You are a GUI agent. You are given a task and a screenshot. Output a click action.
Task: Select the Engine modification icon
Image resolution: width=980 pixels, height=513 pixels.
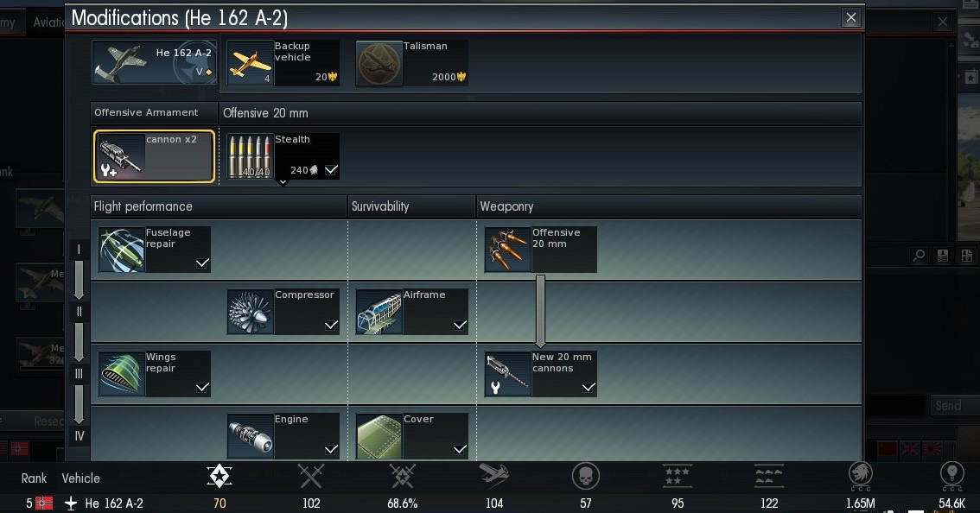tap(250, 436)
